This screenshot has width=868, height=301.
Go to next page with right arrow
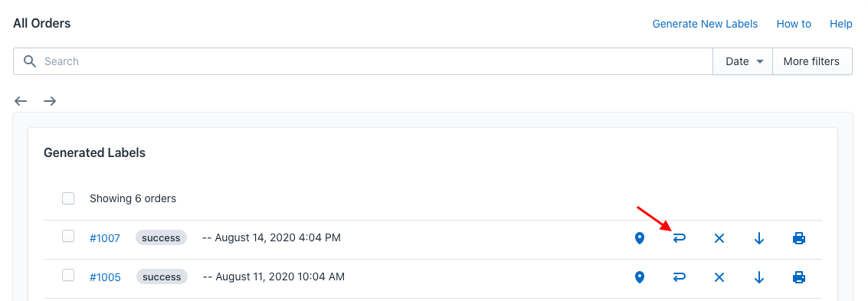point(50,100)
